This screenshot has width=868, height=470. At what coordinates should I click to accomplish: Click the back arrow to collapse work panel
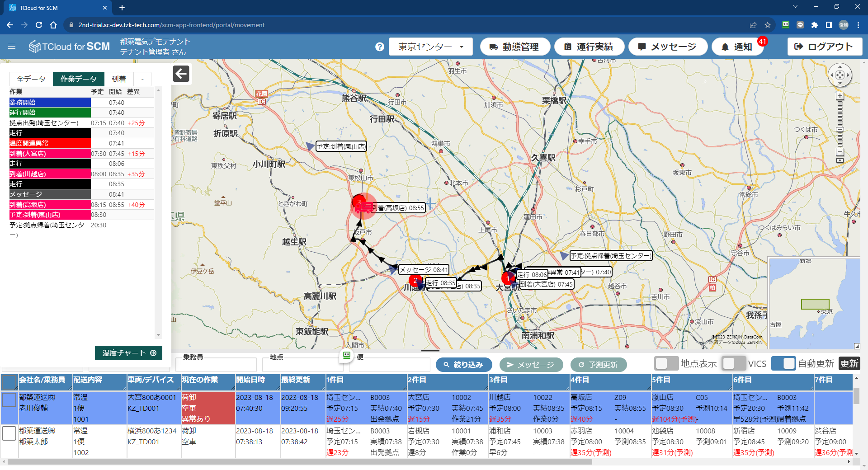[181, 74]
